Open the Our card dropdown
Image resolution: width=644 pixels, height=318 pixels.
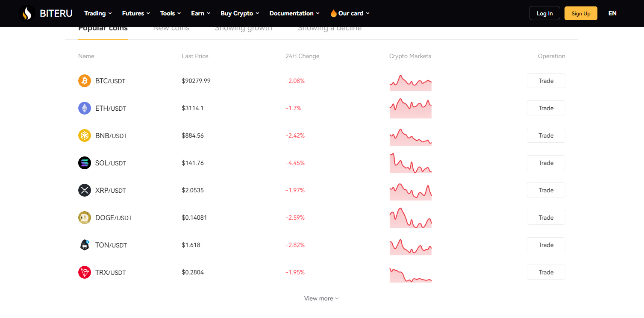tap(350, 13)
